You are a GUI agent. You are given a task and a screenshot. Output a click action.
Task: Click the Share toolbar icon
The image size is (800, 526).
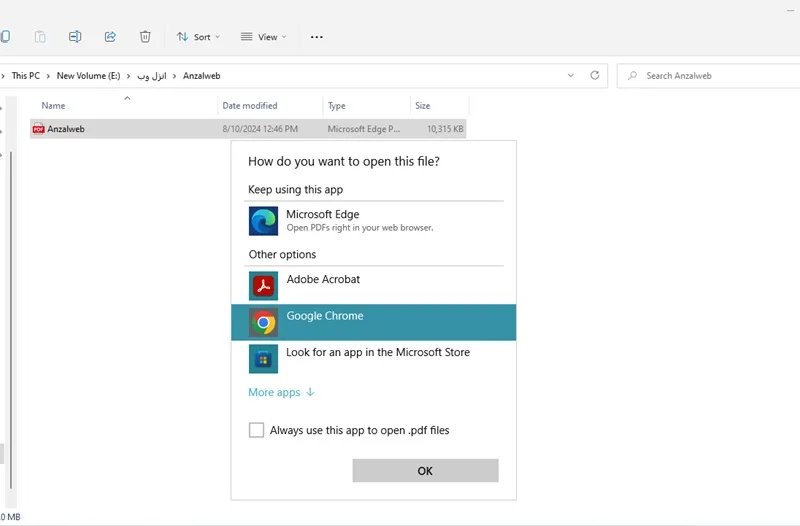[110, 37]
